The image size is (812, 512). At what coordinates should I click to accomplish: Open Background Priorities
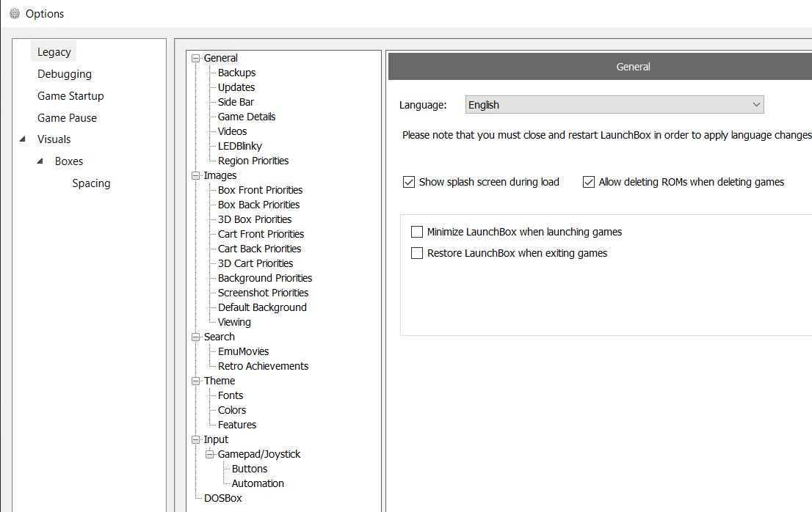(x=264, y=278)
